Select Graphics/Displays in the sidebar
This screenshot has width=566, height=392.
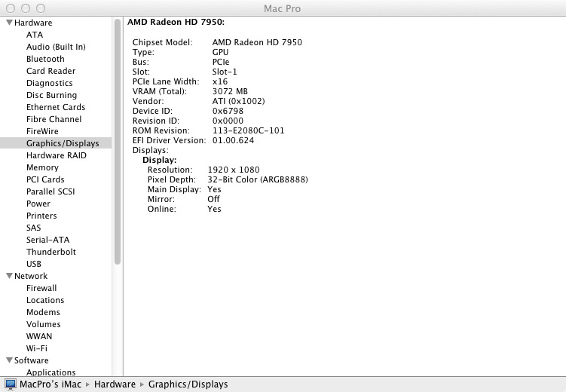click(56, 143)
